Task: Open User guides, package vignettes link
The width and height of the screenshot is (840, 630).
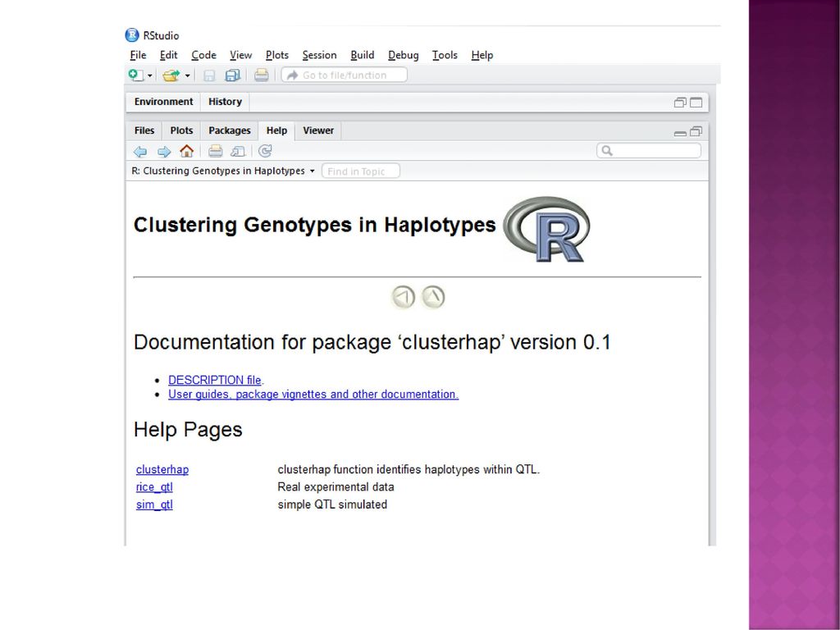Action: [x=313, y=395]
